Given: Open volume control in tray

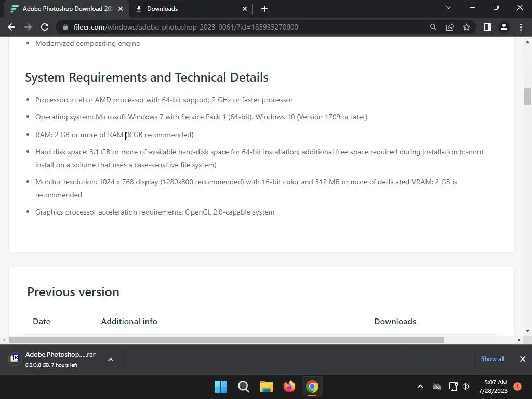Looking at the screenshot, I should click(465, 387).
